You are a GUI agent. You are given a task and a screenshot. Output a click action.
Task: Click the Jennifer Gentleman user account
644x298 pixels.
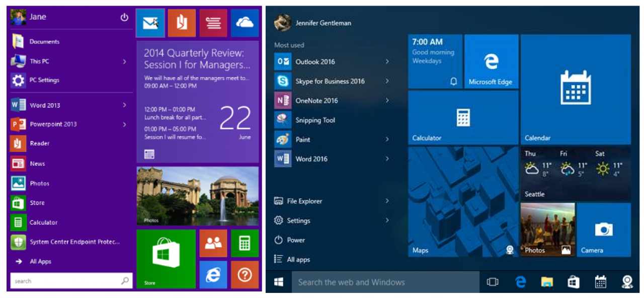(x=312, y=23)
